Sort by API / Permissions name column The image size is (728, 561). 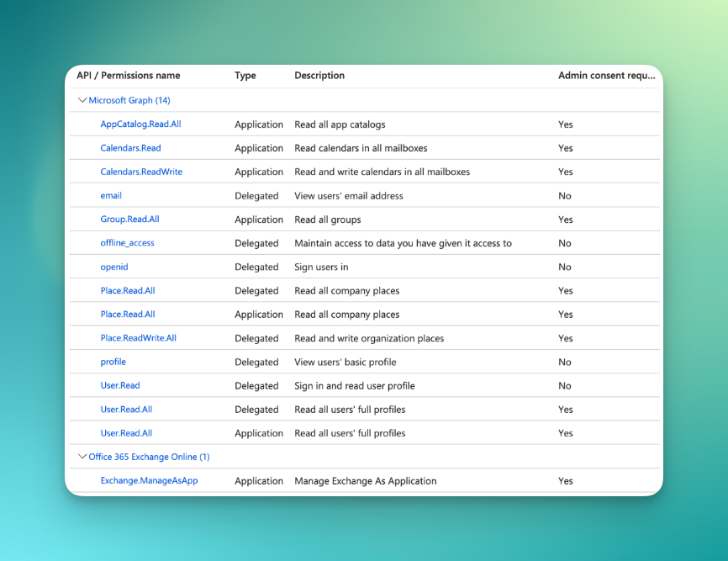128,76
